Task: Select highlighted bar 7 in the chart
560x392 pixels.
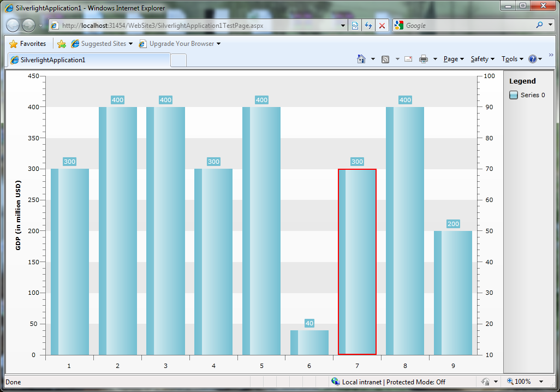Action: pos(357,262)
